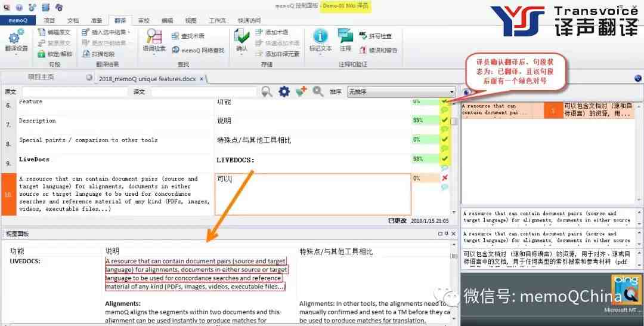Click 查找术语 look up term
This screenshot has width=644, height=326.
pos(188,36)
